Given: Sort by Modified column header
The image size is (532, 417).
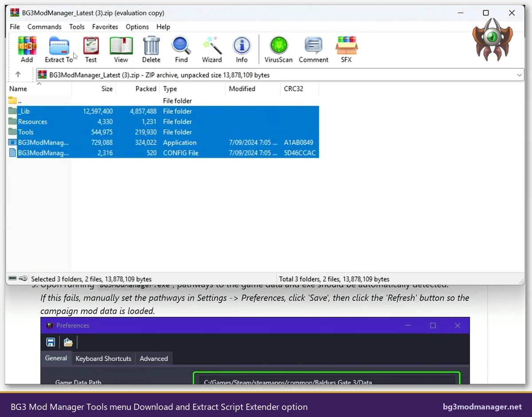Looking at the screenshot, I should click(253, 89).
